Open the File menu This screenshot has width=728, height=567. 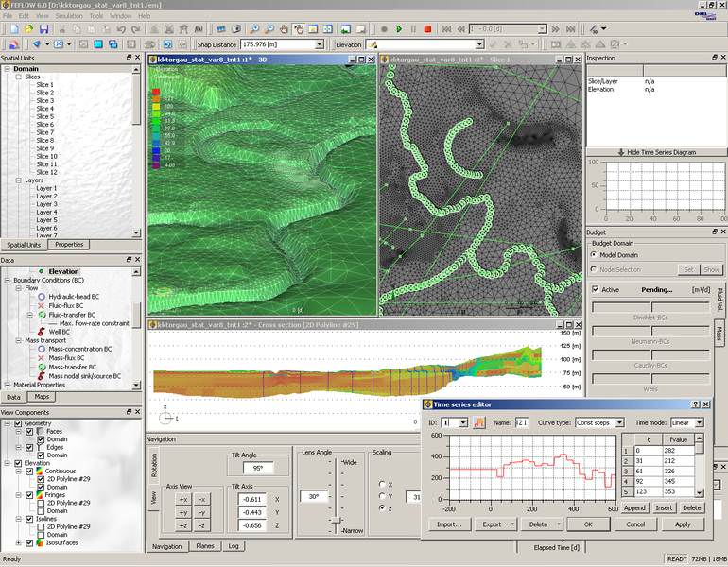click(x=8, y=16)
